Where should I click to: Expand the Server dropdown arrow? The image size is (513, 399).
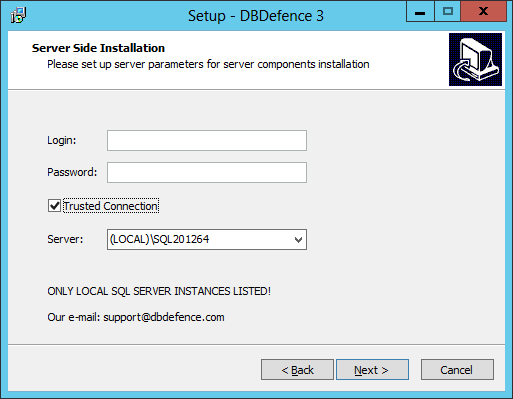point(298,239)
